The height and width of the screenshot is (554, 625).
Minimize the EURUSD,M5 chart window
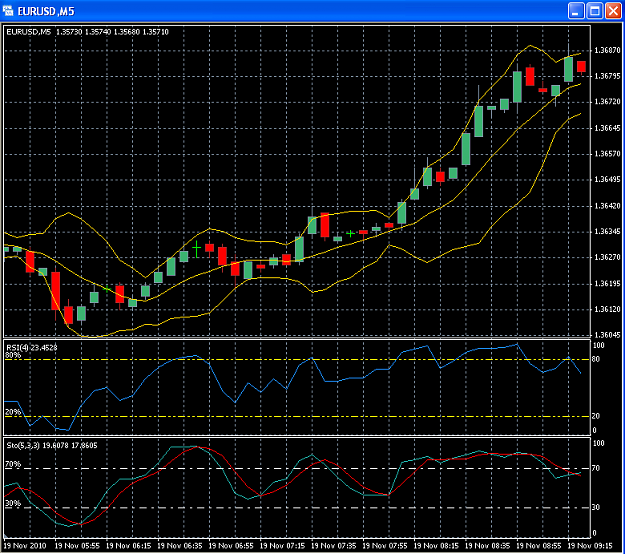click(576, 11)
